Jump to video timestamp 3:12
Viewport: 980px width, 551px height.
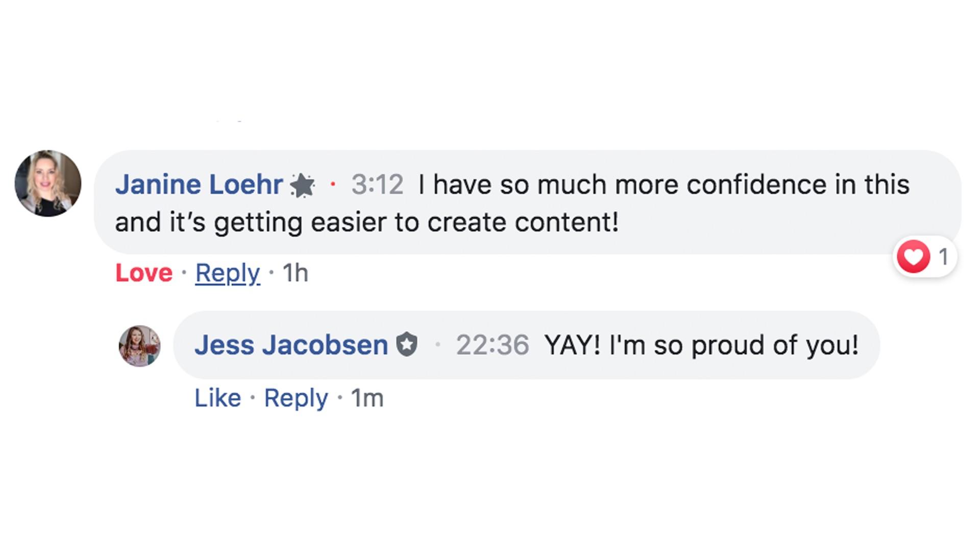[x=377, y=185]
